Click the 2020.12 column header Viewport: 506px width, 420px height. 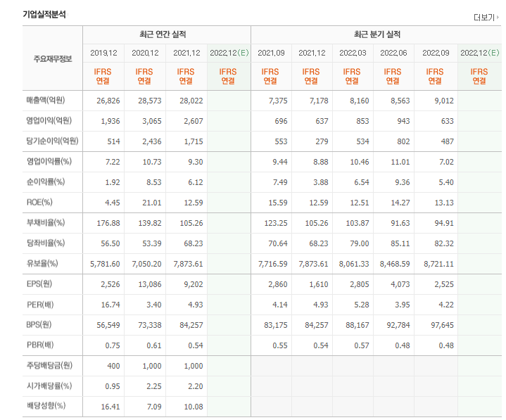point(145,53)
